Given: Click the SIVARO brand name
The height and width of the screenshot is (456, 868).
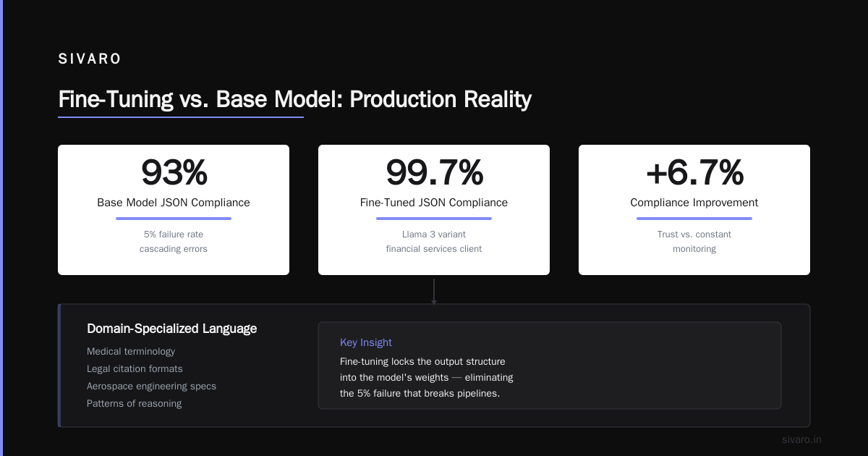Looking at the screenshot, I should pyautogui.click(x=90, y=59).
